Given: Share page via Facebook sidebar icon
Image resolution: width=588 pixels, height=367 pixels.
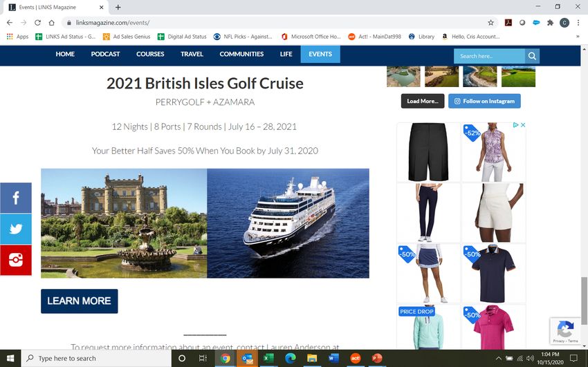Looking at the screenshot, I should click(x=16, y=198).
